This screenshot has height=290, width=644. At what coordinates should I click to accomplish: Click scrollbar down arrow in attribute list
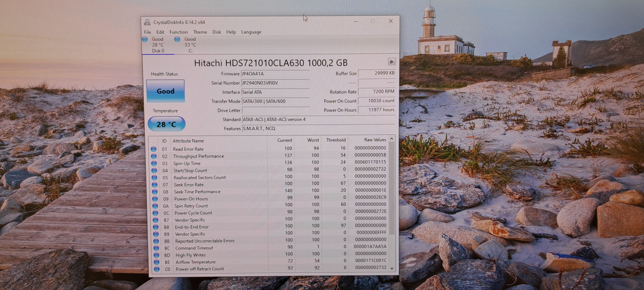coord(392,268)
